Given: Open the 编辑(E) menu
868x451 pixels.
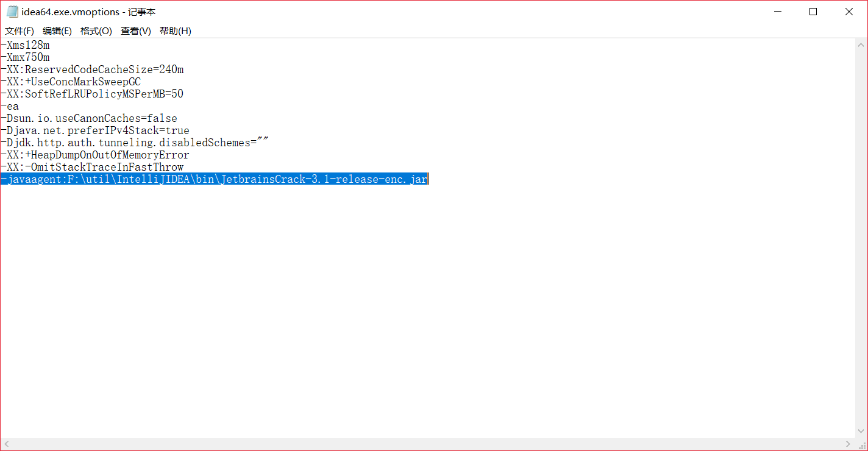Looking at the screenshot, I should (x=57, y=31).
